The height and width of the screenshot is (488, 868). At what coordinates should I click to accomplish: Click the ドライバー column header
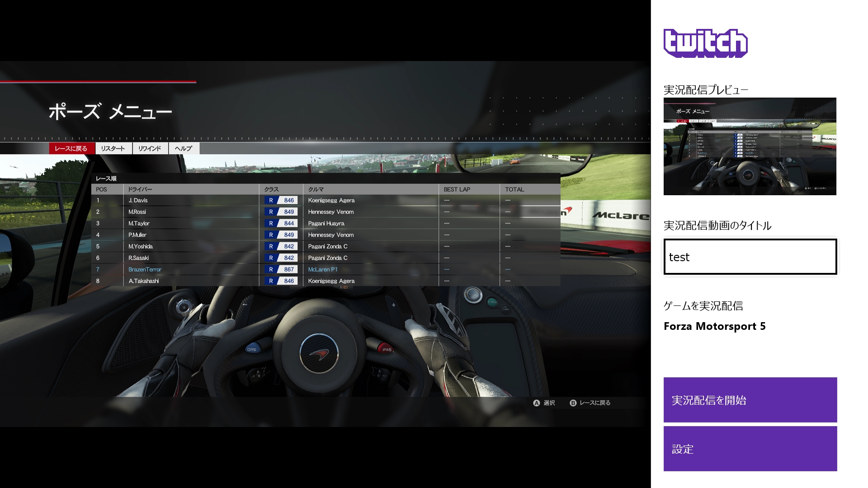(x=140, y=189)
